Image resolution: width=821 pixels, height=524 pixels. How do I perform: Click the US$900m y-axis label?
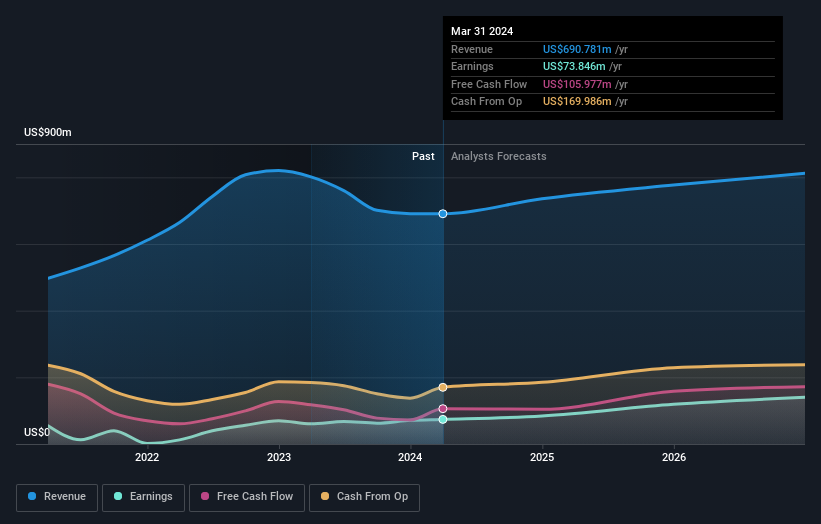tap(48, 132)
